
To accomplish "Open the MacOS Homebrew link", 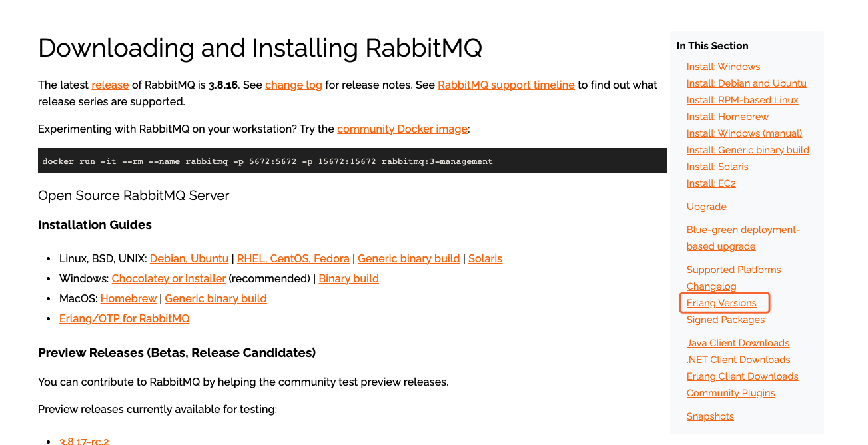I will [x=129, y=298].
